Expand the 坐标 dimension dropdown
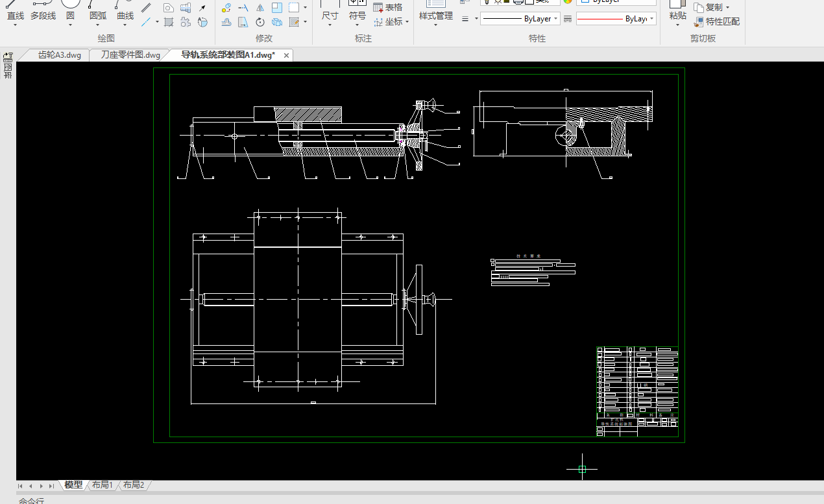This screenshot has height=504, width=824. pyautogui.click(x=407, y=22)
